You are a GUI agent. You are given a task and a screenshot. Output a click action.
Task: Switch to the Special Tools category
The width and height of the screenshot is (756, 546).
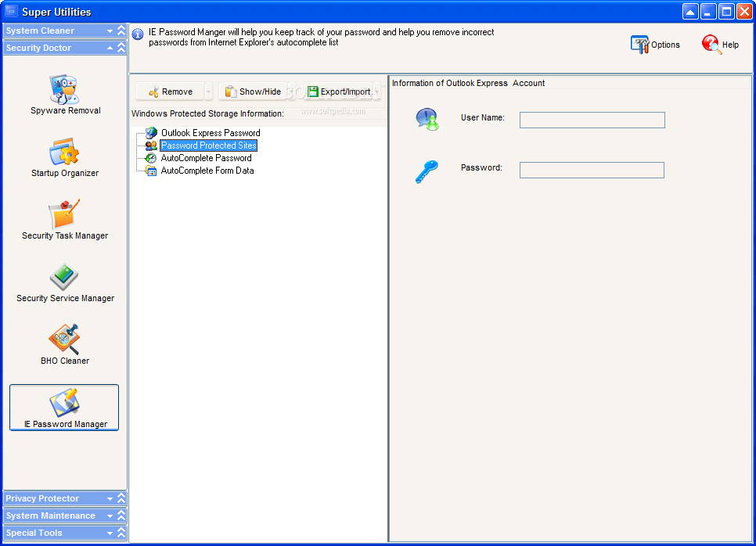coord(65,533)
